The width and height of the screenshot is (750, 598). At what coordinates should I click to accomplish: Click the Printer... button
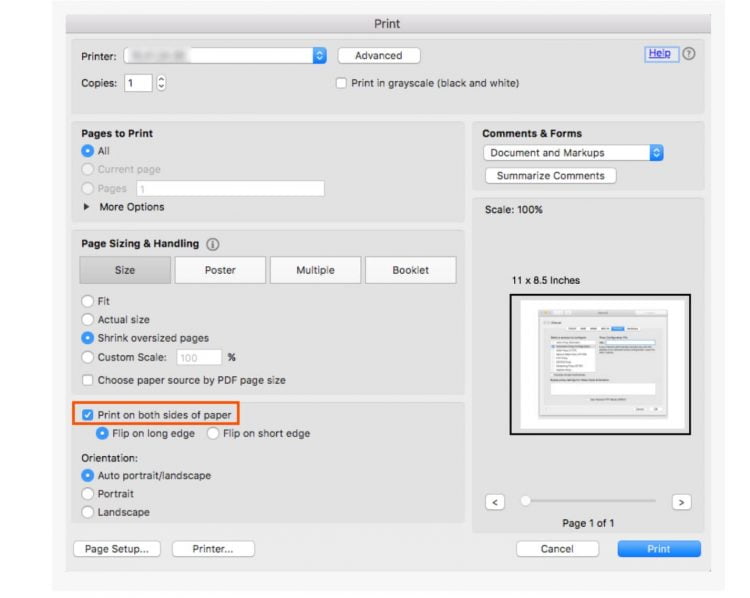pyautogui.click(x=213, y=549)
